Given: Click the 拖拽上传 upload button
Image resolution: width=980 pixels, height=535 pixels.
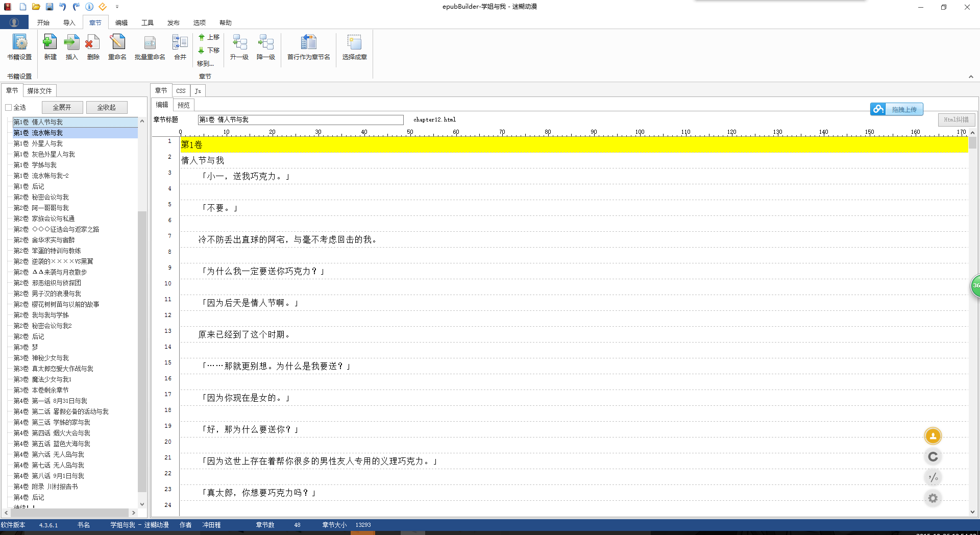Looking at the screenshot, I should click(897, 109).
